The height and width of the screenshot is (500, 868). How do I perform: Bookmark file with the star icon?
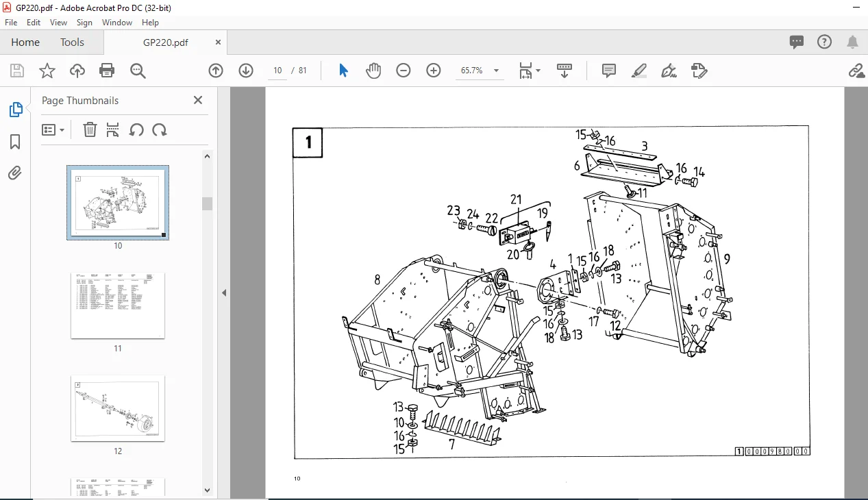coord(47,71)
